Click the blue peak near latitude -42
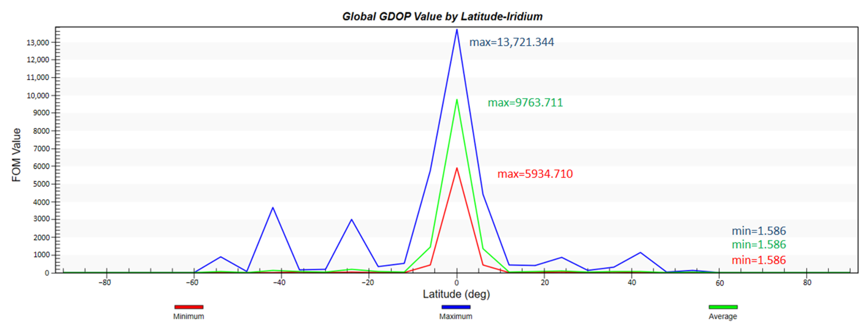This screenshot has width=868, height=331. pyautogui.click(x=273, y=208)
